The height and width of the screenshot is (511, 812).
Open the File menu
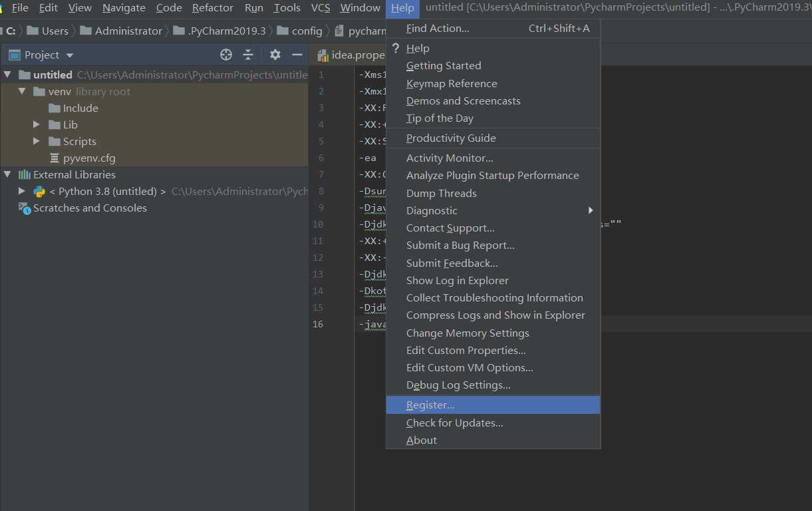pos(20,8)
